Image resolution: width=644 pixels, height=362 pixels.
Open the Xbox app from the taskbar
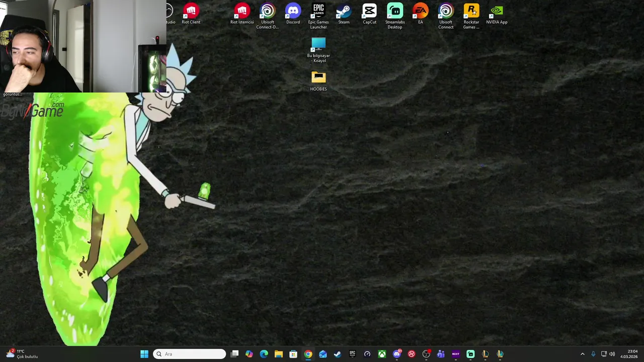tap(382, 354)
